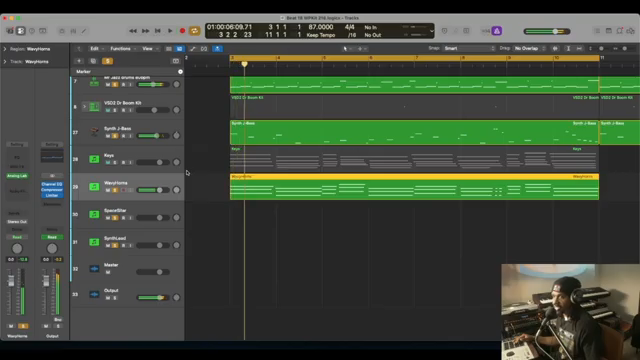Image resolution: width=640 pixels, height=360 pixels.
Task: Open the Drag No Overlap dropdown
Action: [x=529, y=48]
